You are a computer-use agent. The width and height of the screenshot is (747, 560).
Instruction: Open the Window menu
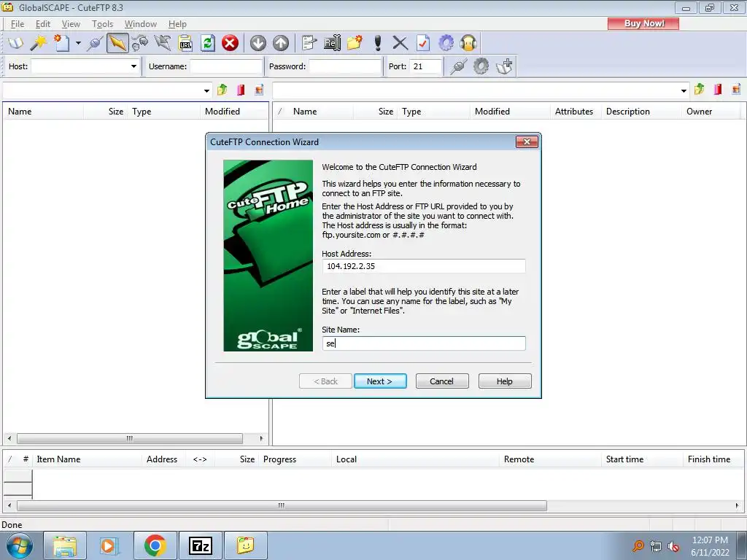click(141, 24)
